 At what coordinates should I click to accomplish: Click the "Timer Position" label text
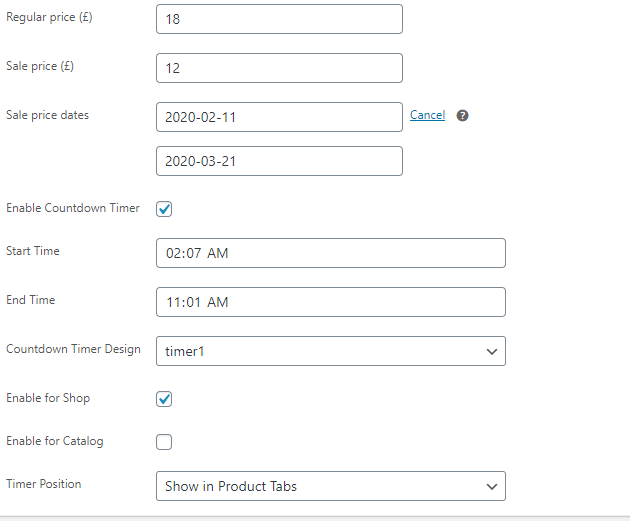(44, 484)
